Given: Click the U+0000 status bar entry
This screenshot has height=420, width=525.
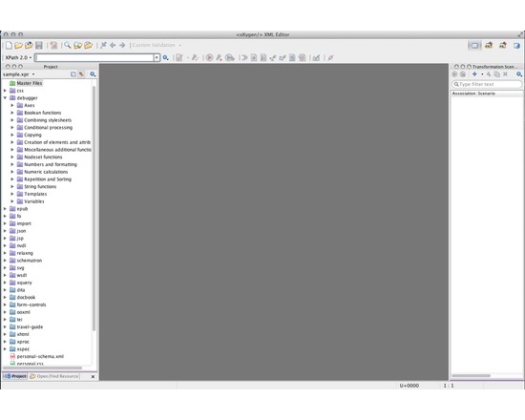Looking at the screenshot, I should coord(409,386).
